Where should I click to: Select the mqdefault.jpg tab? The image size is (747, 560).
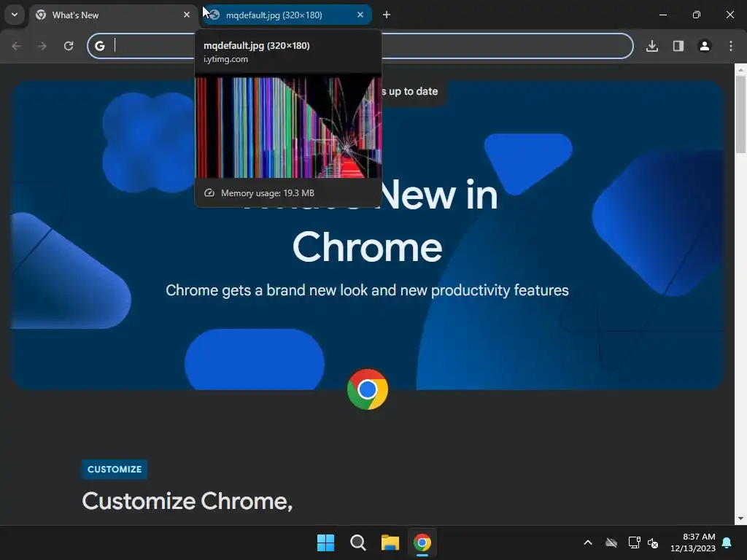point(287,15)
